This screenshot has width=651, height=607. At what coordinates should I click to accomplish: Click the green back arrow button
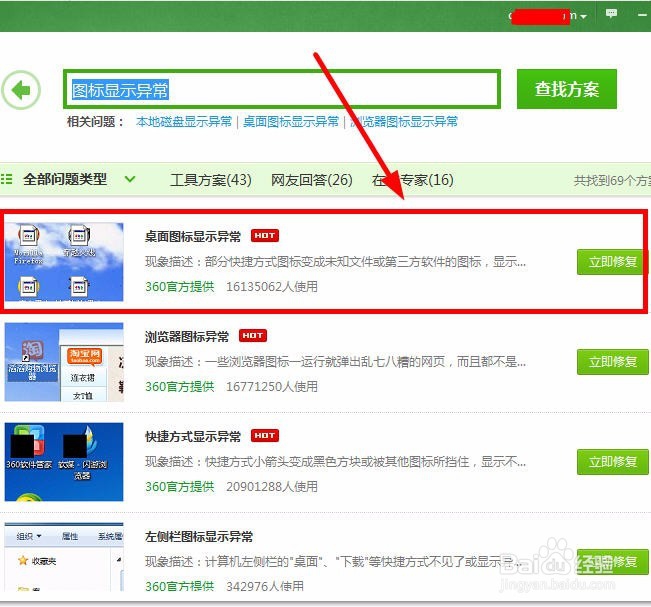[21, 90]
